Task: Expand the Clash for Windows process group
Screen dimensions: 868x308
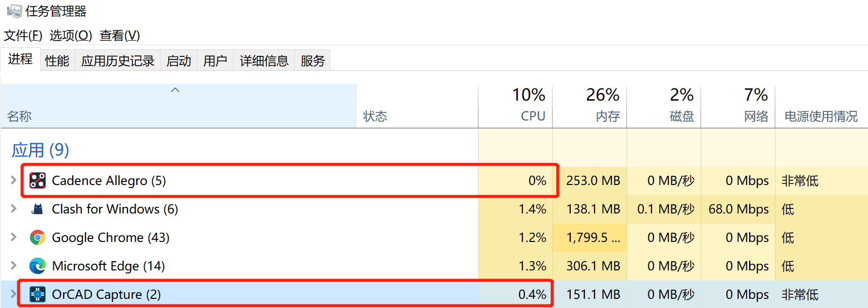Action: pos(14,208)
